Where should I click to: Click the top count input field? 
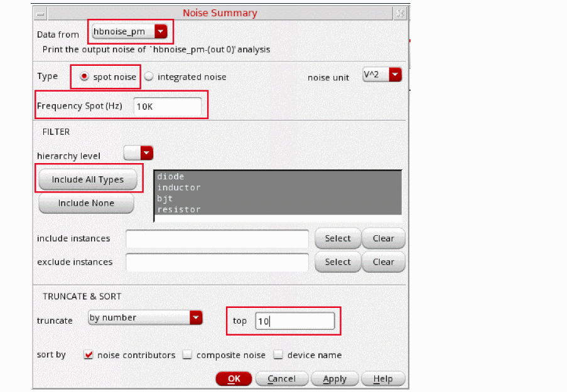click(294, 321)
